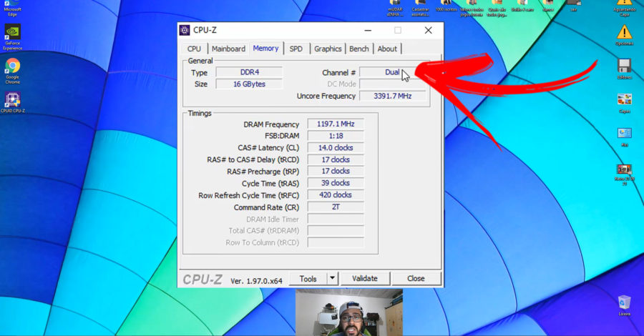The height and width of the screenshot is (336, 644).
Task: Select the Memory tab
Action: tap(265, 48)
